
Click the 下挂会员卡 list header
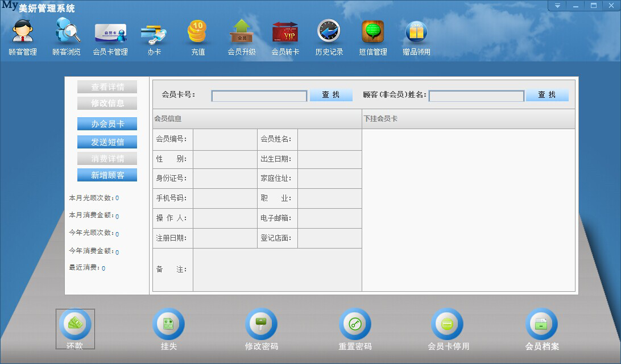[469, 118]
